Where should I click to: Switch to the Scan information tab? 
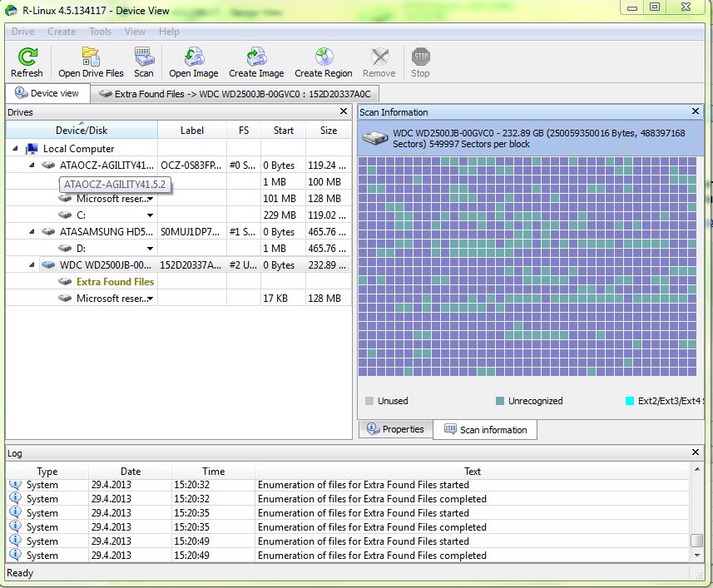tap(485, 429)
